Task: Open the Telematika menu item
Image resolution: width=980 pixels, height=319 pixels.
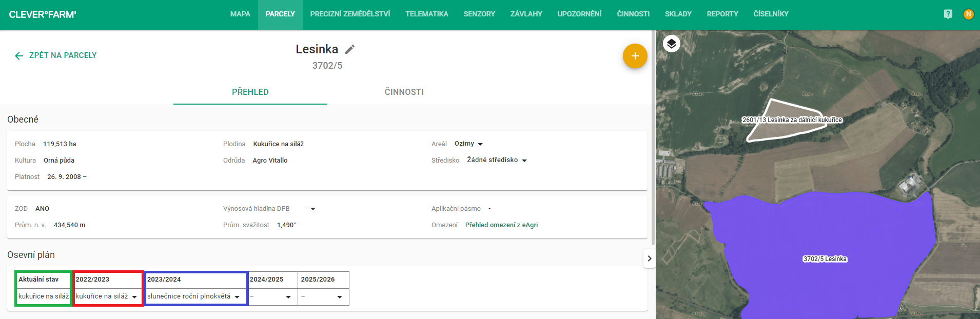Action: (426, 14)
